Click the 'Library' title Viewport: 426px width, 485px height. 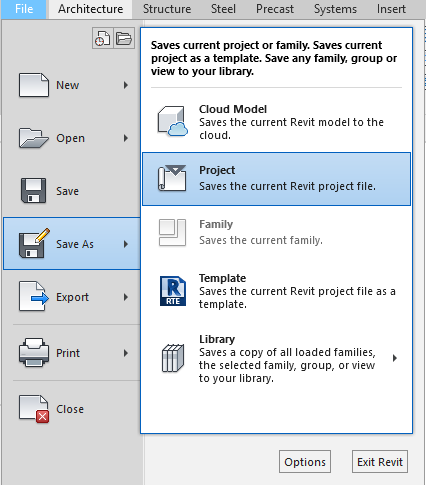click(217, 339)
